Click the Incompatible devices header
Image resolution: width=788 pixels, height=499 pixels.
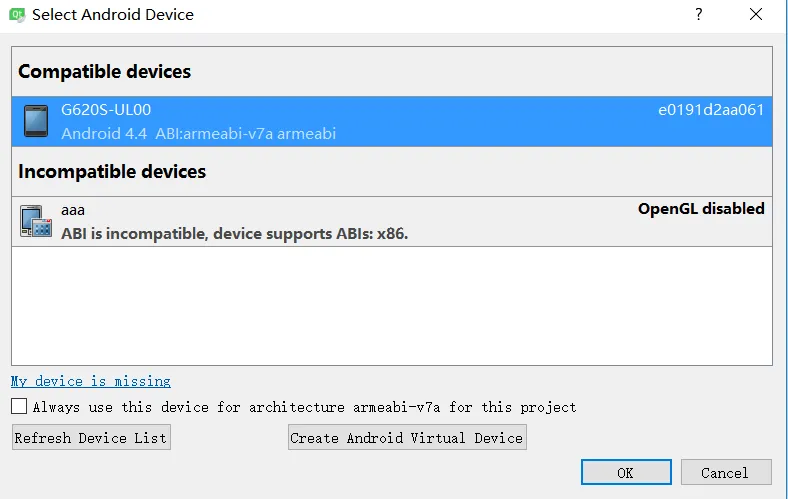[x=112, y=172]
